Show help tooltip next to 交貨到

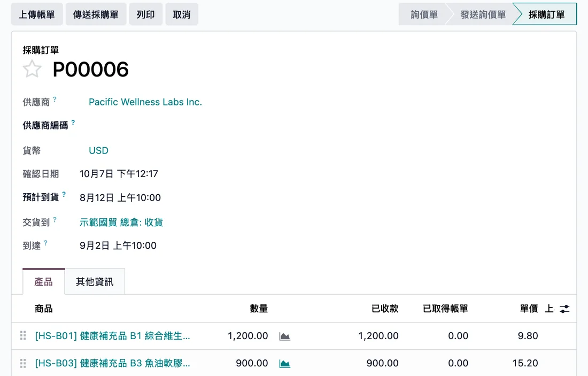click(55, 219)
